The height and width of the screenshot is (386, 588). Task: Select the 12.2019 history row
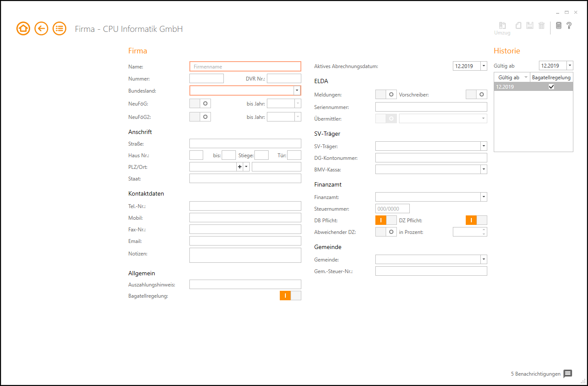pos(533,87)
